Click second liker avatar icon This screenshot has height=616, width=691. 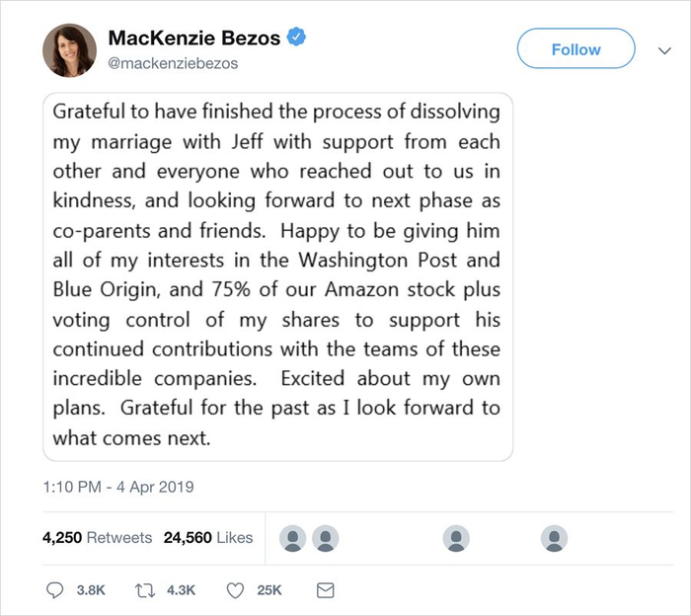pyautogui.click(x=326, y=538)
